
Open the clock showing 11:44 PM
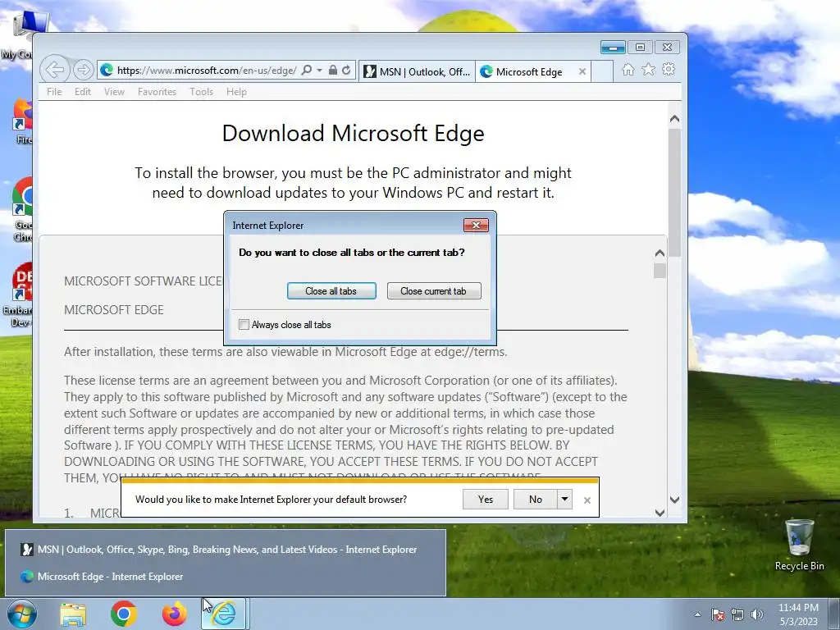pyautogui.click(x=798, y=614)
